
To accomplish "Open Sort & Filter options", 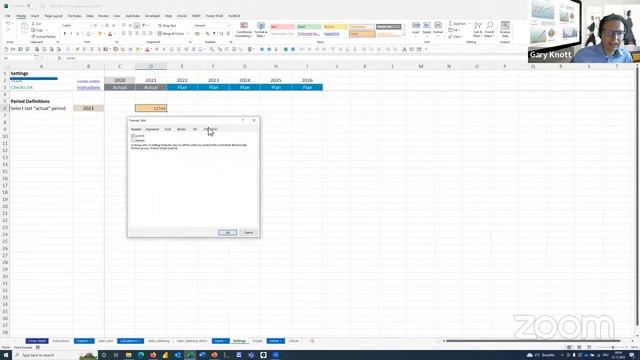I will pyautogui.click(x=478, y=30).
